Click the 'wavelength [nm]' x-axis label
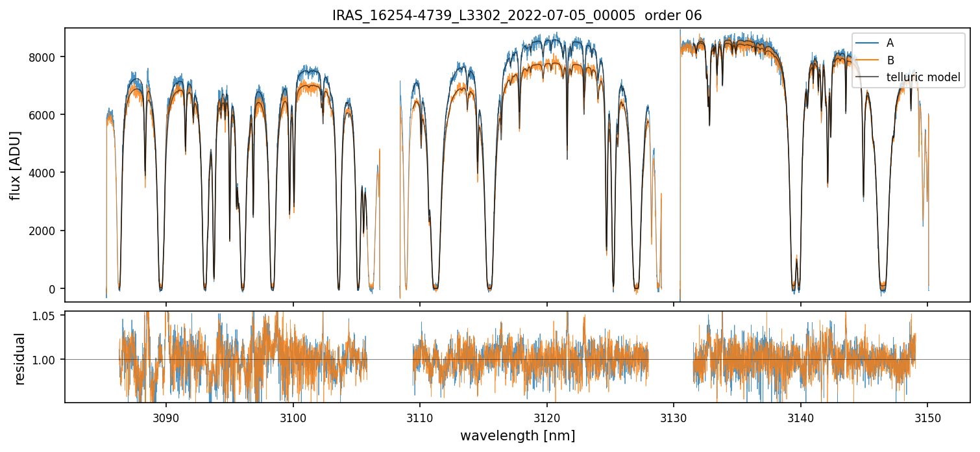The height and width of the screenshot is (452, 980). coord(517,436)
